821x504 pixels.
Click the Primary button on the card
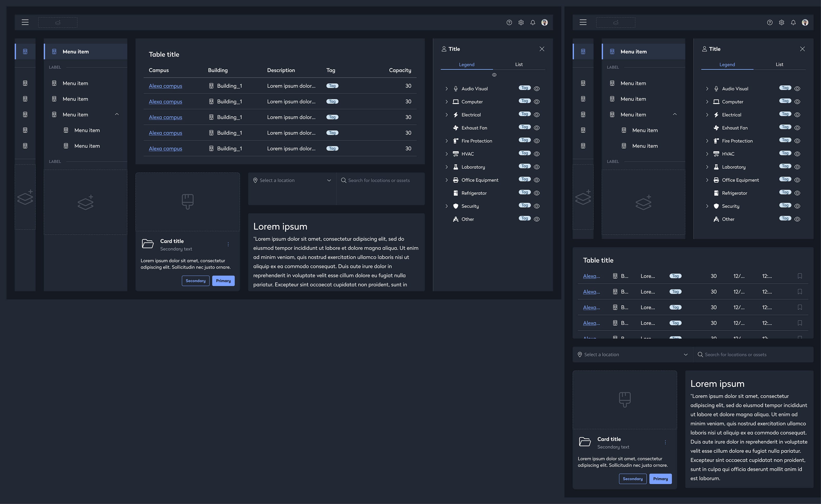coord(223,280)
